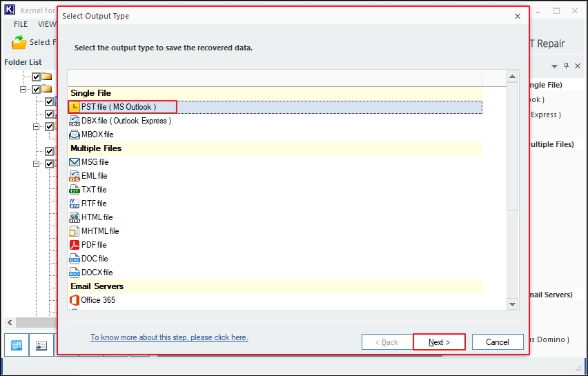The width and height of the screenshot is (588, 376).
Task: Choose DOCX file as output type
Action: pos(275,273)
